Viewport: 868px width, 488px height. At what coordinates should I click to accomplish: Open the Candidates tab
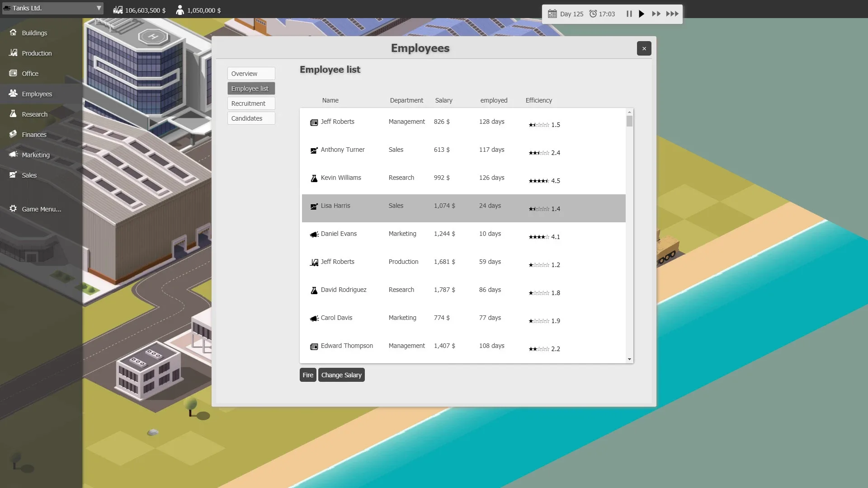(251, 118)
